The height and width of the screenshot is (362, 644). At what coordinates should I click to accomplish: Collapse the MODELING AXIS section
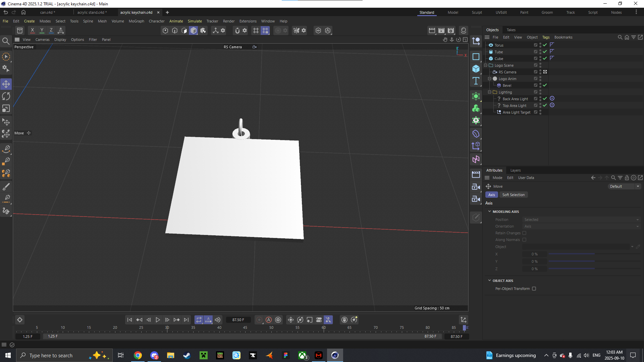[x=490, y=212]
